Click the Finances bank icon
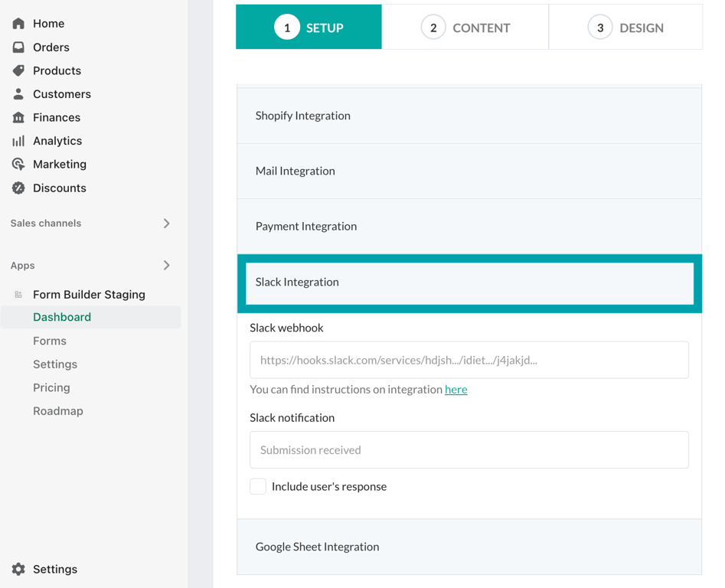 tap(18, 117)
